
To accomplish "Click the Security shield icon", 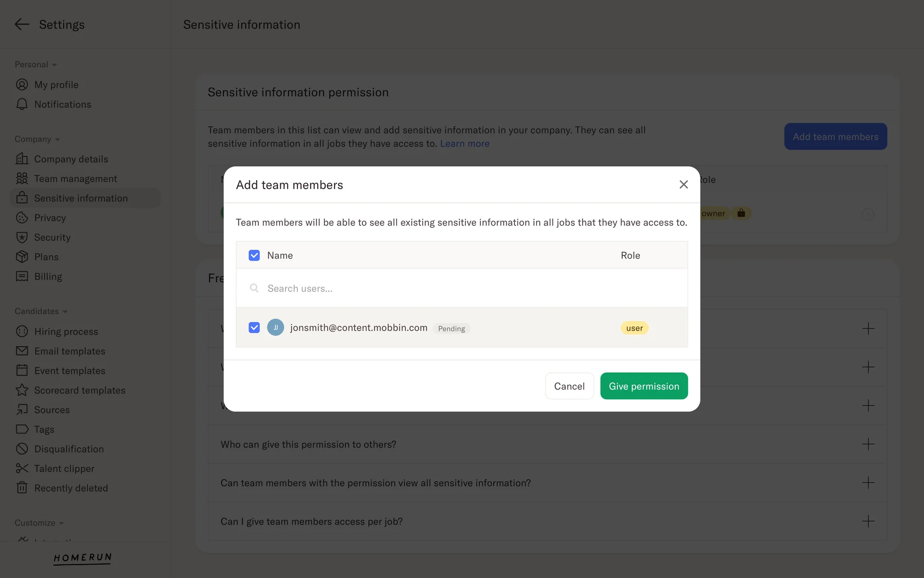I will pos(22,237).
